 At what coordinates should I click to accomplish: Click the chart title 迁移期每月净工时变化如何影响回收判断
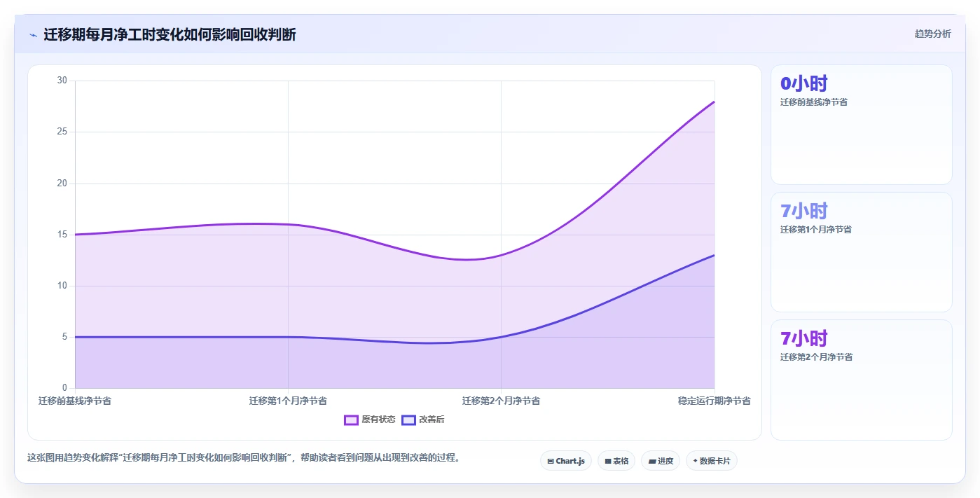point(170,34)
